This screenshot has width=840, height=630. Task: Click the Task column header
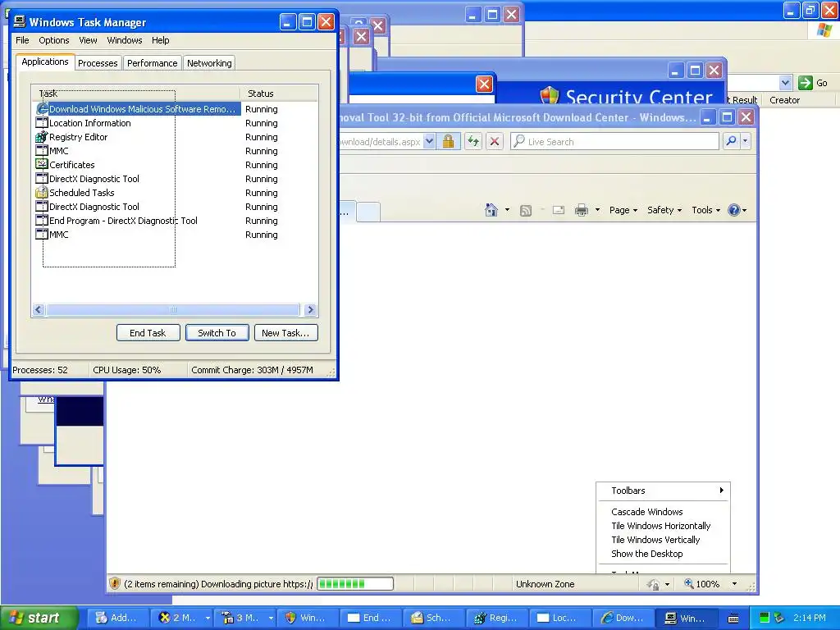pos(135,94)
